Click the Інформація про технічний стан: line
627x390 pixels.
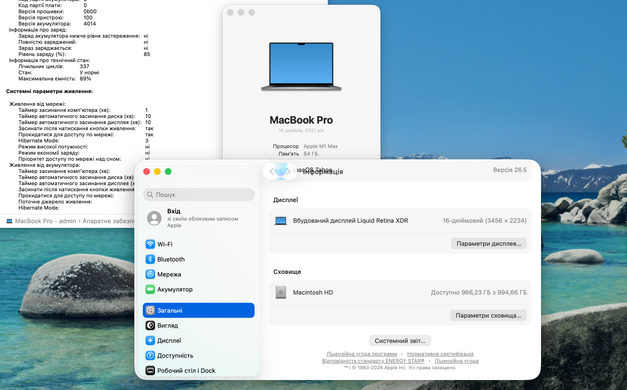(50, 60)
